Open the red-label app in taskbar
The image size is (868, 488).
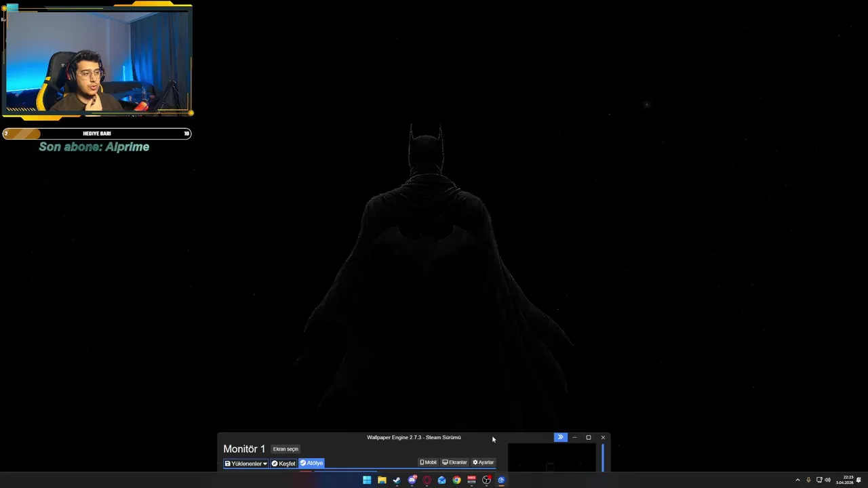click(471, 480)
